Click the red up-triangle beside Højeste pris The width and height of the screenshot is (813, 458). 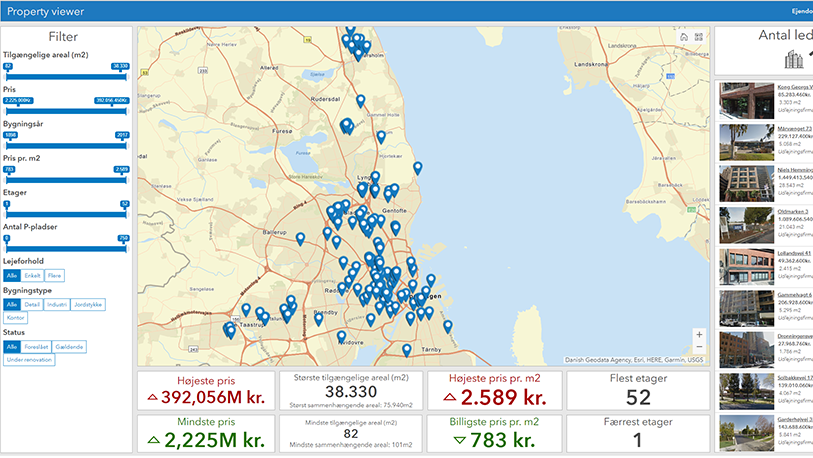(x=153, y=398)
